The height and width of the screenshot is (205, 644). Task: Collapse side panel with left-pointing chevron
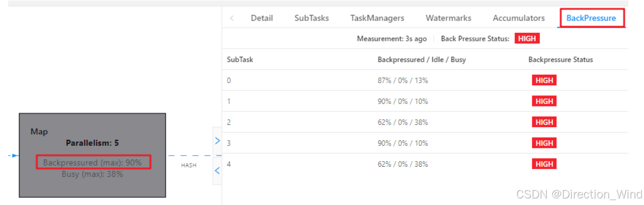click(x=217, y=171)
